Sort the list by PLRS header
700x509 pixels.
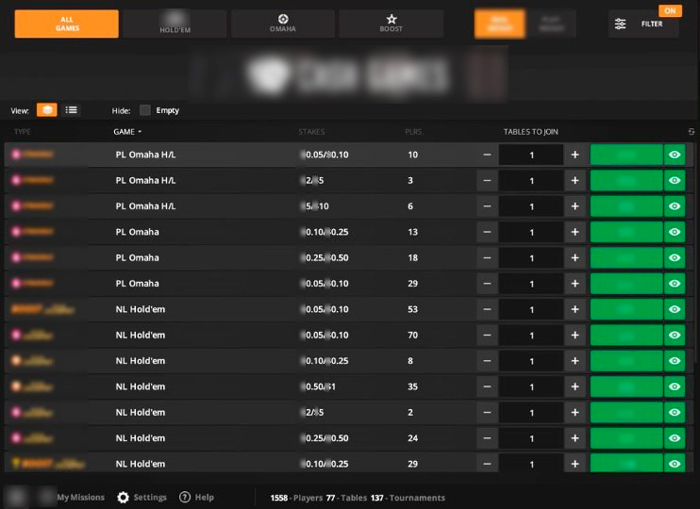point(414,132)
